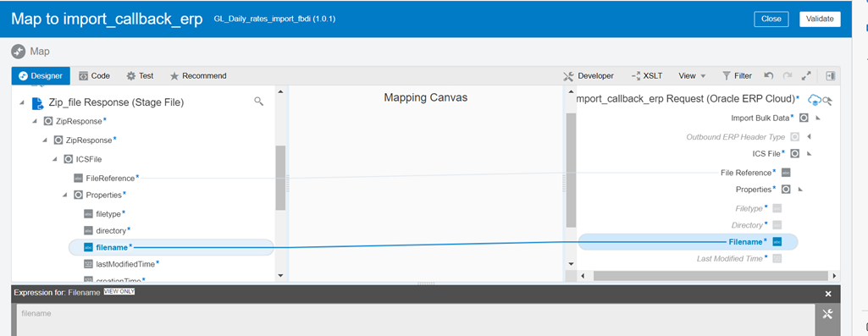Viewport: 868px width, 336px height.
Task: Select the source lastModifiedTime element
Action: 125,264
